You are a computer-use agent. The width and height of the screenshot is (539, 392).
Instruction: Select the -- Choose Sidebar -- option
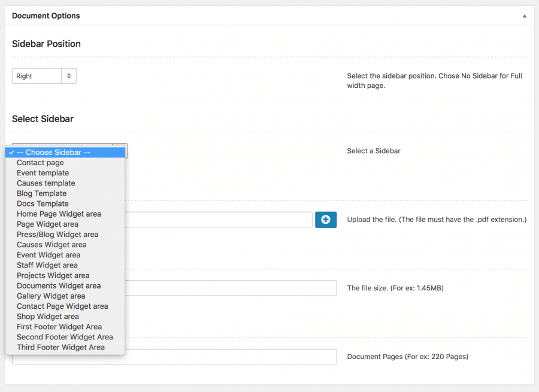pyautogui.click(x=65, y=152)
